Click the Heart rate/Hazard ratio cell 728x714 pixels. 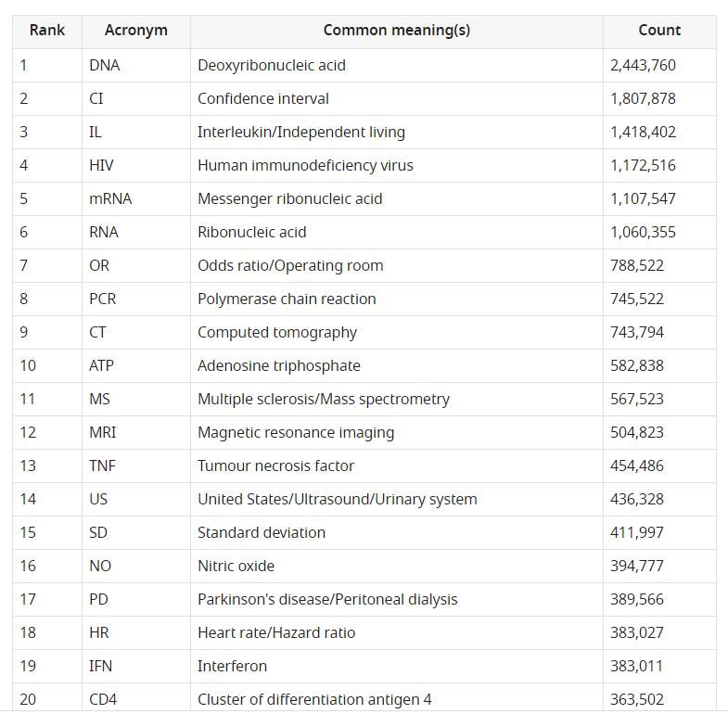[397, 633]
